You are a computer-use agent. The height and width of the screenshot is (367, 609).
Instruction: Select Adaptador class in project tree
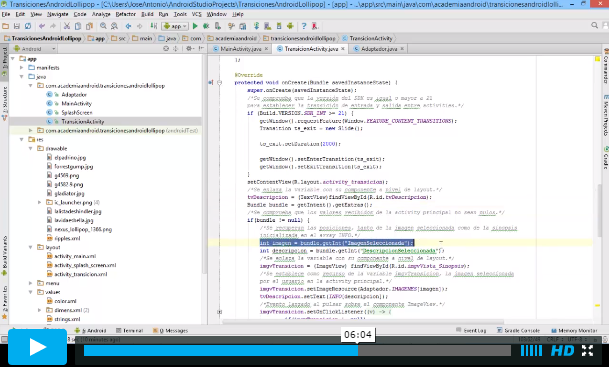(74, 95)
